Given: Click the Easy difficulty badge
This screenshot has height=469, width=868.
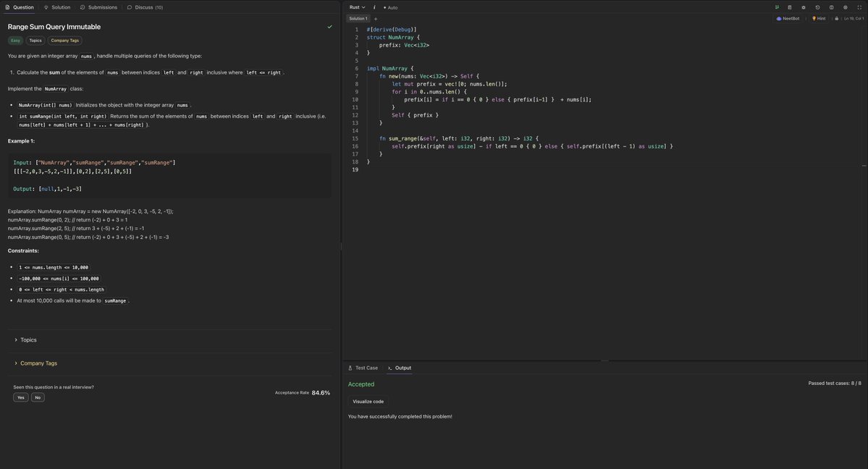Looking at the screenshot, I should [x=15, y=41].
